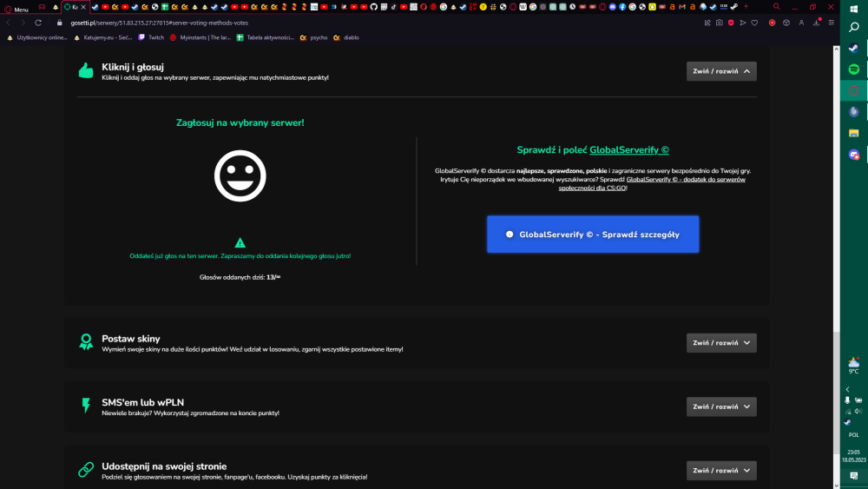Click the red record icon in toolbar
The height and width of the screenshot is (489, 868).
pyautogui.click(x=772, y=23)
